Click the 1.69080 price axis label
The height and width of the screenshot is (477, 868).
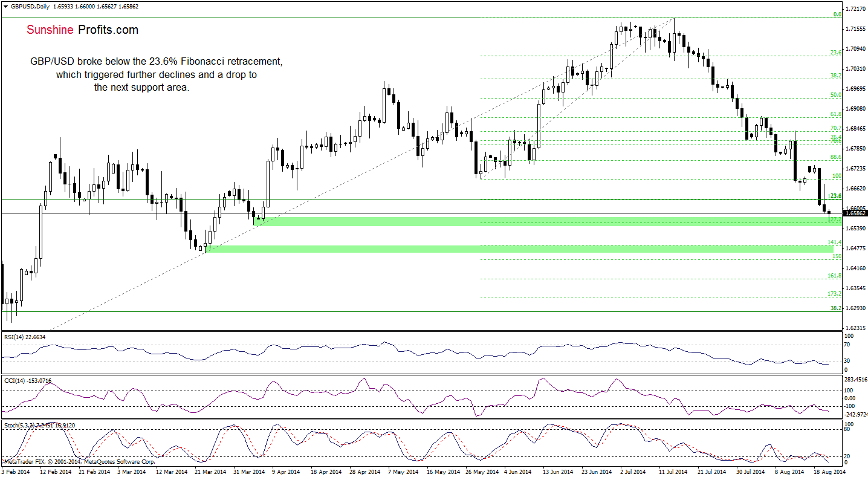pyautogui.click(x=857, y=109)
